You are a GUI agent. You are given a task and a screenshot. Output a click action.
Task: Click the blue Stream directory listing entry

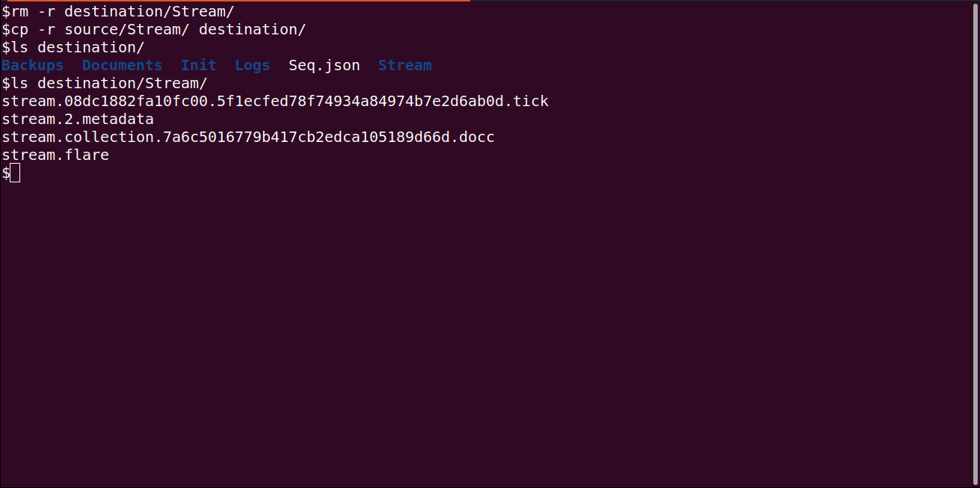[405, 66]
